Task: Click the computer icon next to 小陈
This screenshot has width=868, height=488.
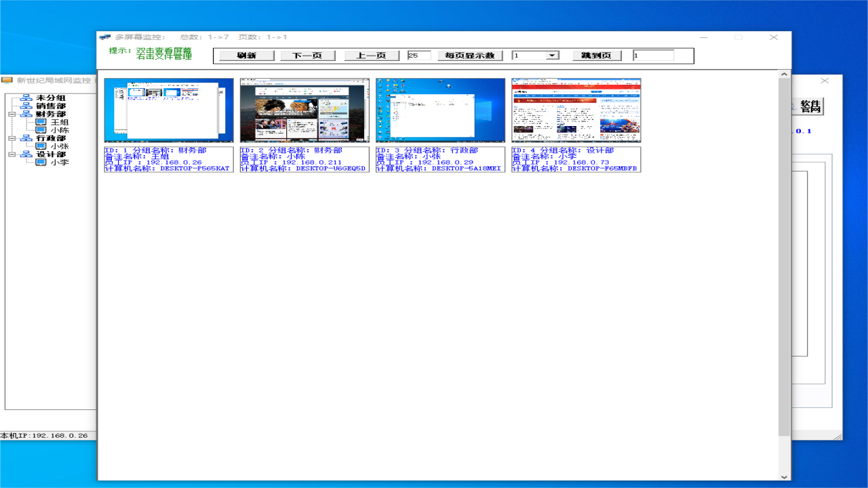Action: pyautogui.click(x=41, y=130)
